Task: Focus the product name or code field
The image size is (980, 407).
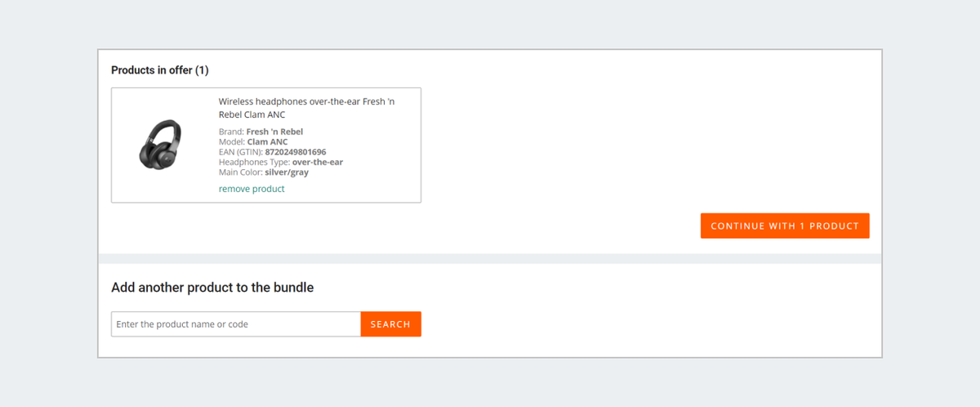Action: [x=236, y=324]
